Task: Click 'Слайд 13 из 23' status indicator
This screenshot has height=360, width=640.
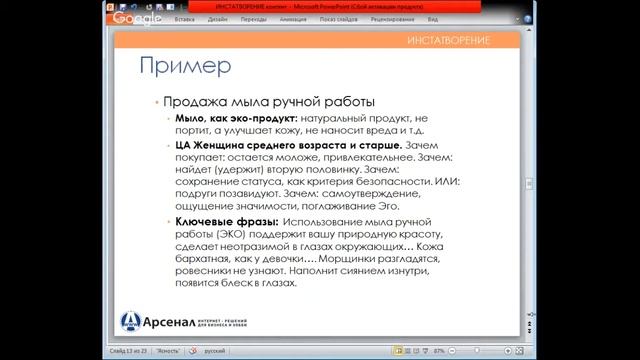Action: (x=128, y=351)
